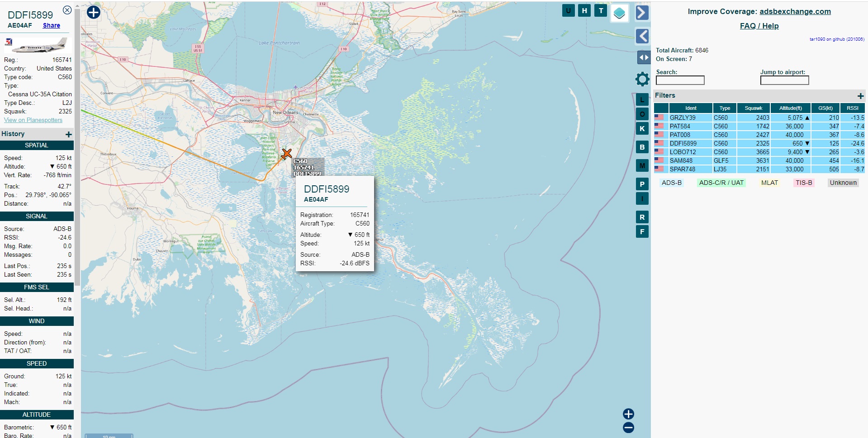This screenshot has width=868, height=438.
Task: Sort table by Type column
Action: pyautogui.click(x=725, y=108)
